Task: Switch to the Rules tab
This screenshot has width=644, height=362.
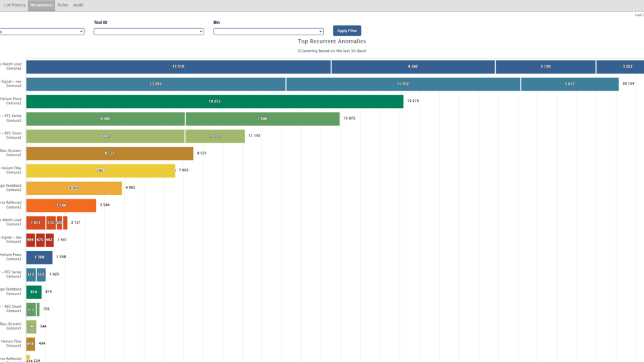Action: coord(63,5)
